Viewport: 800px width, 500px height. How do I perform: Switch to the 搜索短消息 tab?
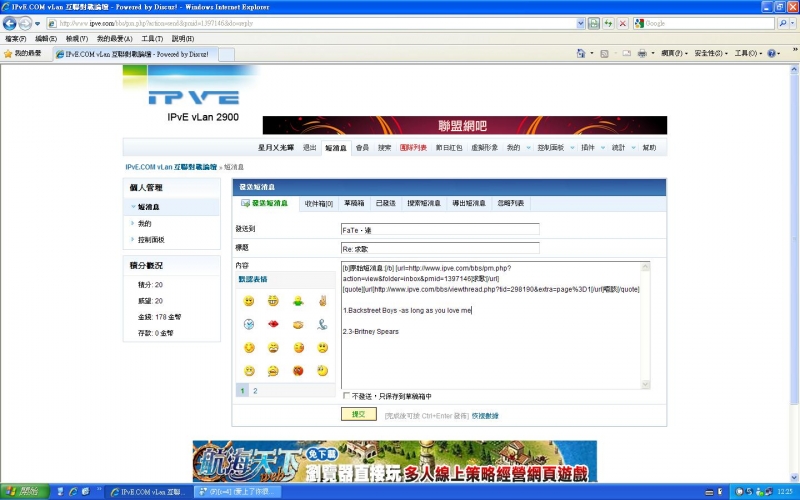(424, 203)
